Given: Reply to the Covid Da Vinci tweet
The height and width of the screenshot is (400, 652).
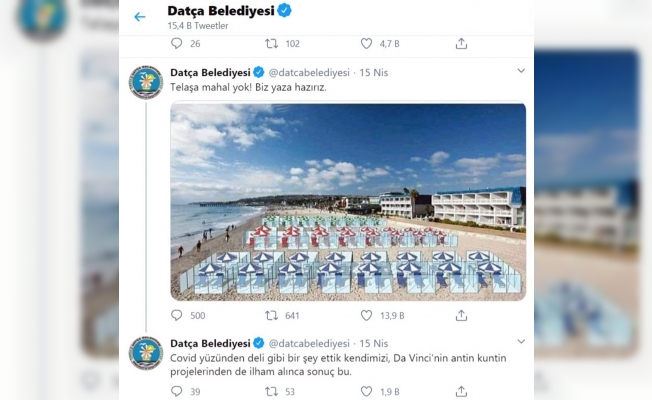Looking at the screenshot, I should [x=177, y=391].
